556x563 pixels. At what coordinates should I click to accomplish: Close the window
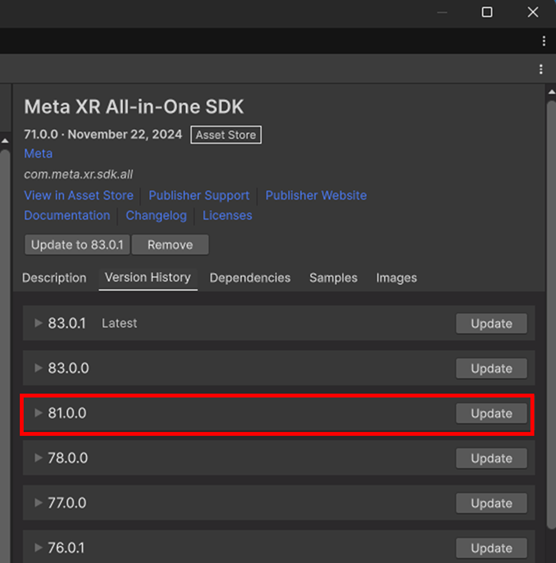(x=533, y=12)
